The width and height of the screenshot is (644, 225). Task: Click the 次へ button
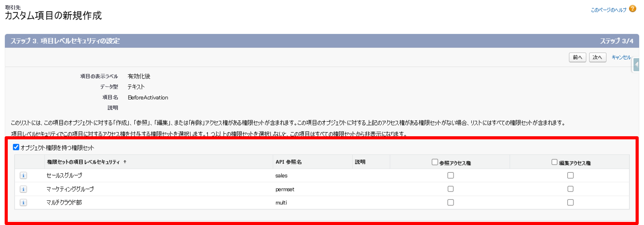coord(597,57)
